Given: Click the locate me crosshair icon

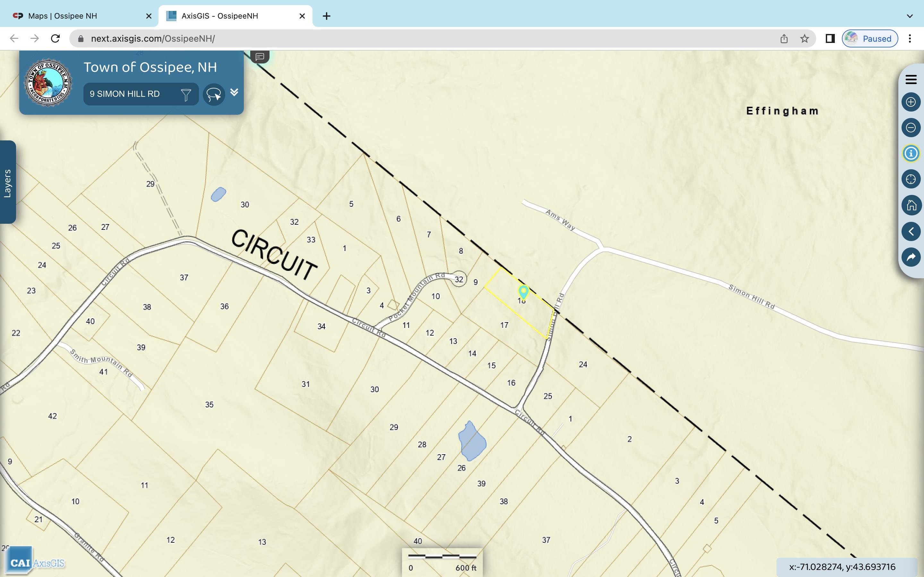Looking at the screenshot, I should 911,179.
